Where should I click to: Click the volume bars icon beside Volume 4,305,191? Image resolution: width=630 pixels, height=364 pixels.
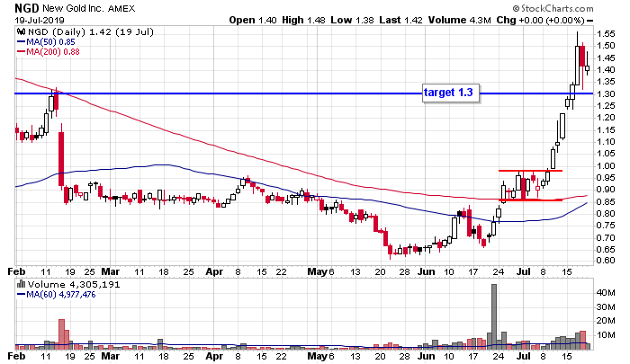click(x=21, y=285)
